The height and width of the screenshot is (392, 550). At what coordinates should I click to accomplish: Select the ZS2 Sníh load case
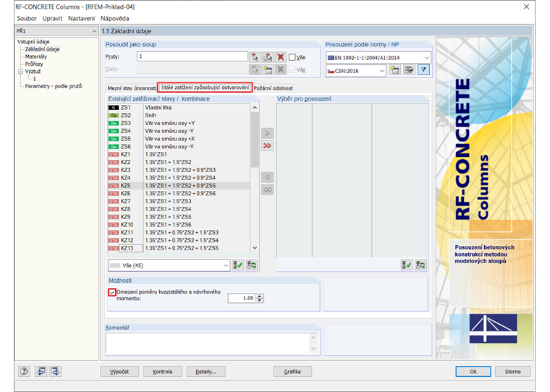[179, 115]
